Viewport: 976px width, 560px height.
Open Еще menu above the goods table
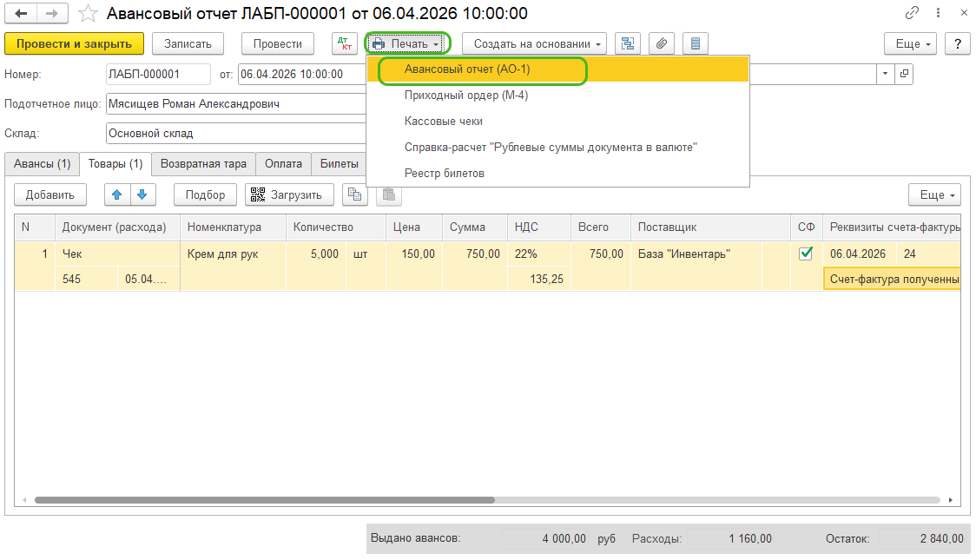(934, 194)
